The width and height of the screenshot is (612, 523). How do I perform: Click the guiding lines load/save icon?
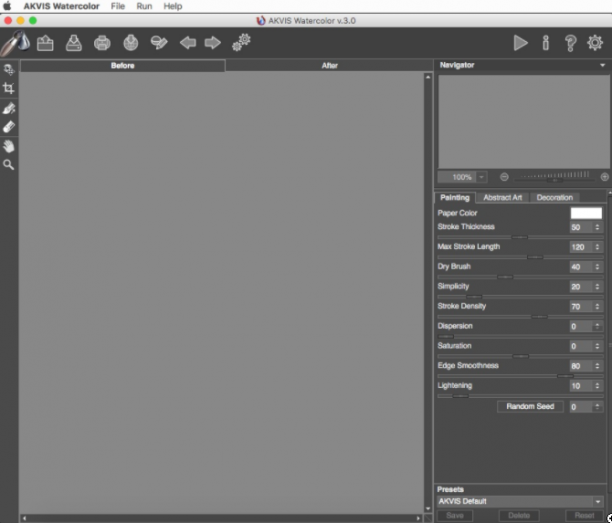(x=159, y=43)
